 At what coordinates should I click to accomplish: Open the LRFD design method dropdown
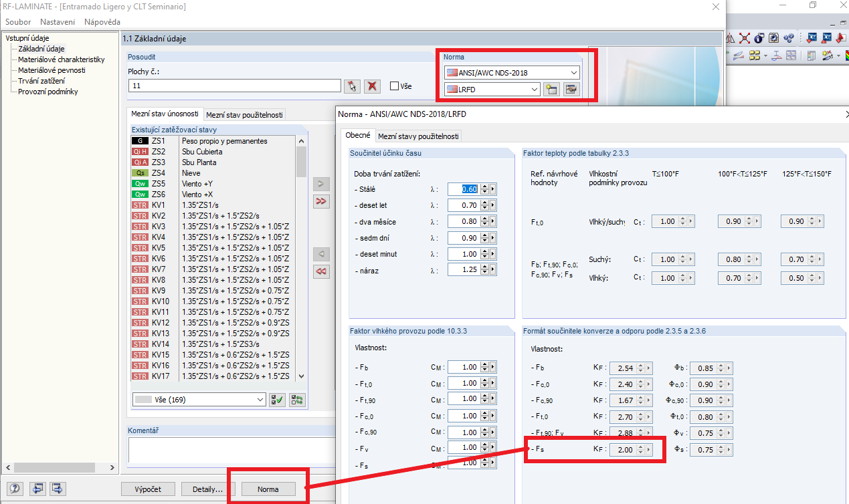click(534, 90)
